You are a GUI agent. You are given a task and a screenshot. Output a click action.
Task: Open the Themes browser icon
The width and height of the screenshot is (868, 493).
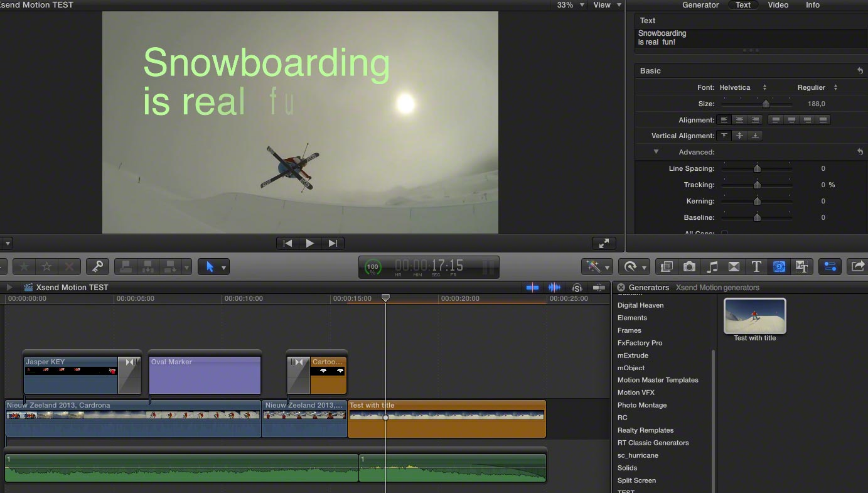point(801,267)
